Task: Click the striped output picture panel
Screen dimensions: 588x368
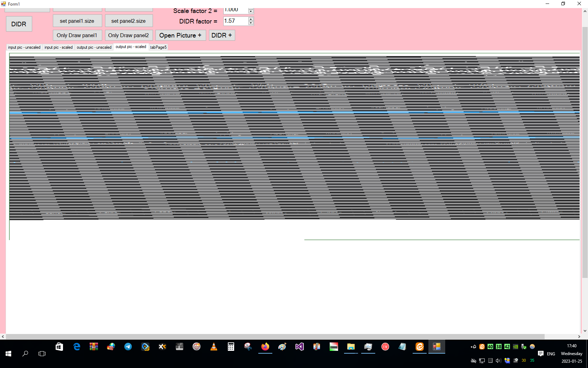Action: coord(294,138)
